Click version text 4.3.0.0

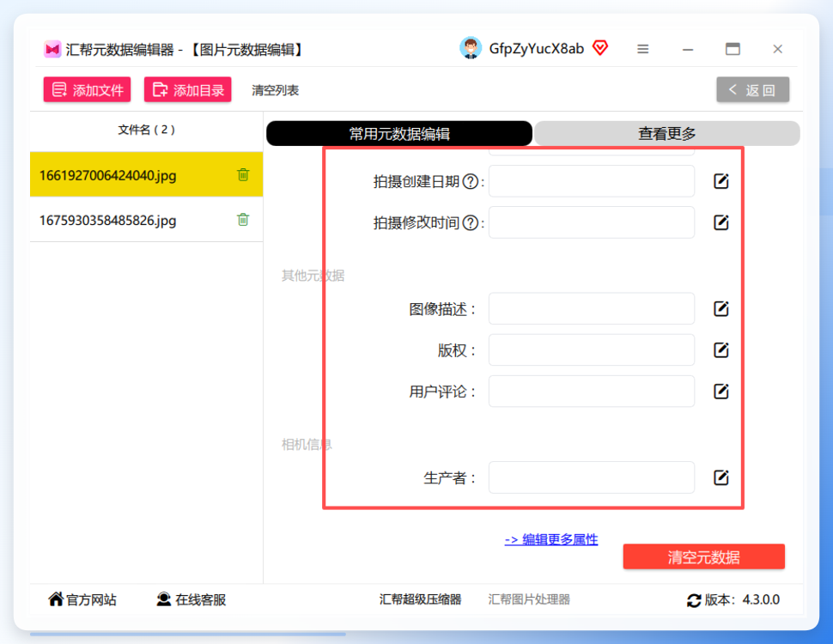tap(761, 600)
